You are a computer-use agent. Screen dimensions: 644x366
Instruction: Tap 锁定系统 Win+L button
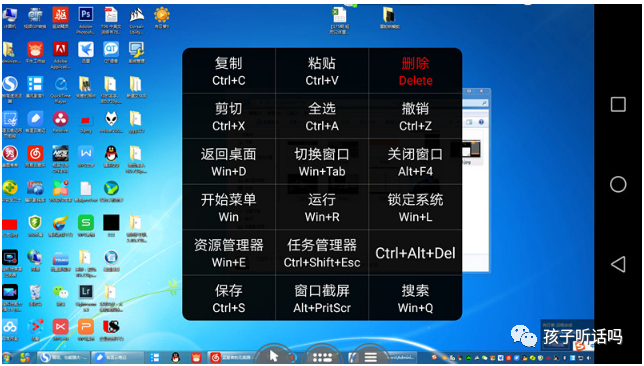(x=415, y=207)
